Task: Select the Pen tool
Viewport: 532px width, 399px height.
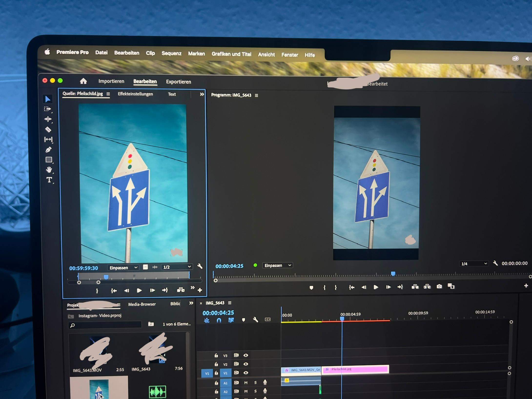Action: [x=48, y=150]
